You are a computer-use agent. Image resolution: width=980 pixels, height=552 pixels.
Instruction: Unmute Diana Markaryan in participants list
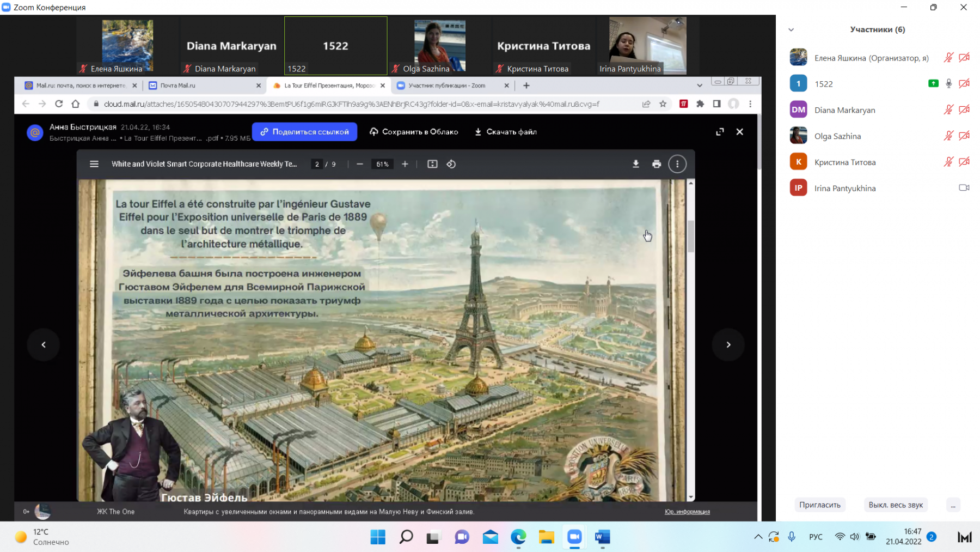pyautogui.click(x=948, y=110)
